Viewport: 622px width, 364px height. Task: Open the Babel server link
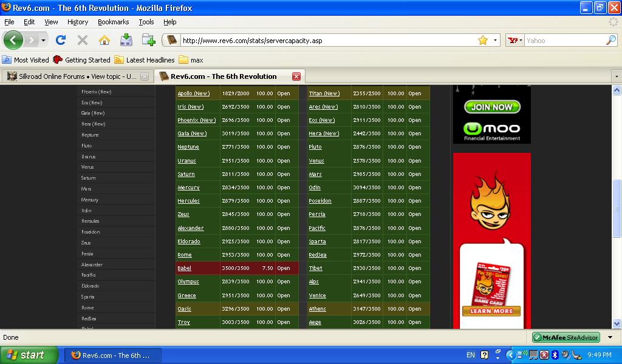click(x=184, y=268)
